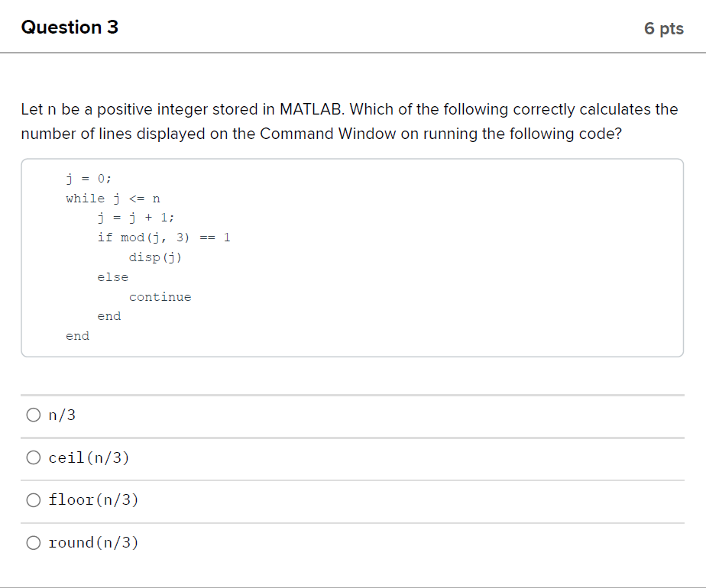Click the 6 pts label
Screen dimensions: 706x588
click(664, 28)
